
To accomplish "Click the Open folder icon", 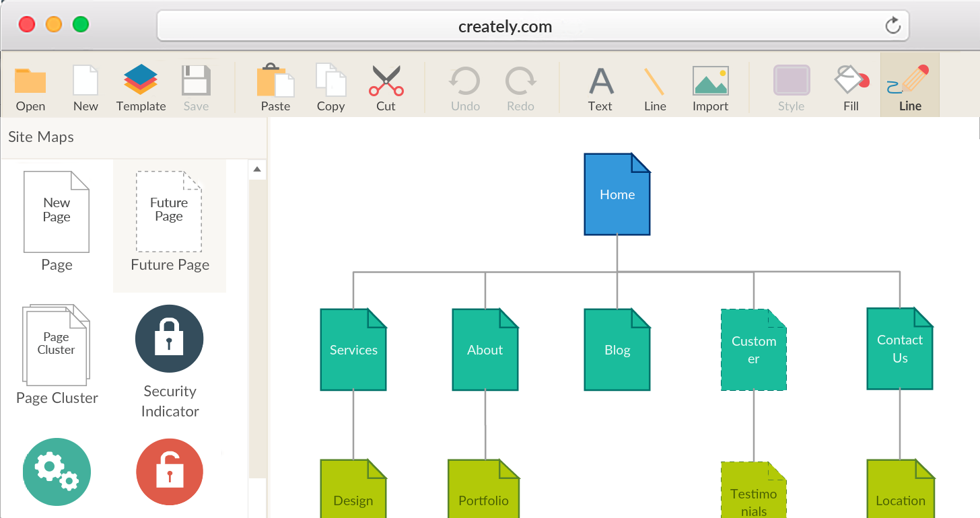I will point(30,81).
